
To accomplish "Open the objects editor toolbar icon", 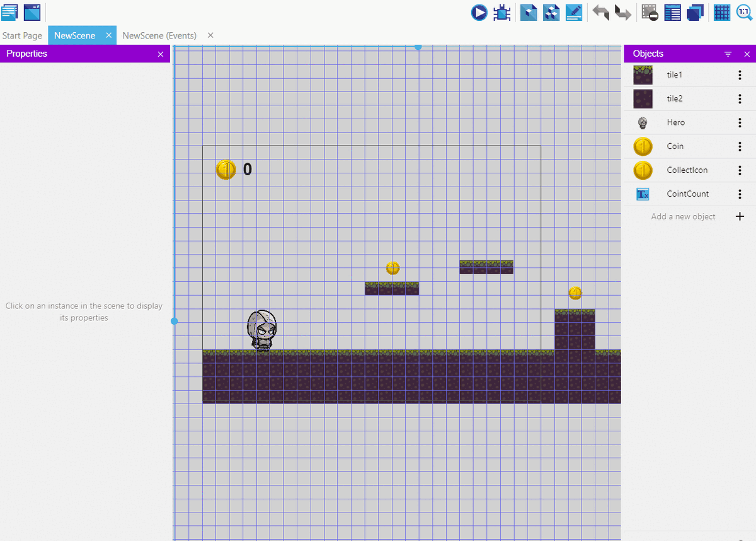I will [529, 12].
